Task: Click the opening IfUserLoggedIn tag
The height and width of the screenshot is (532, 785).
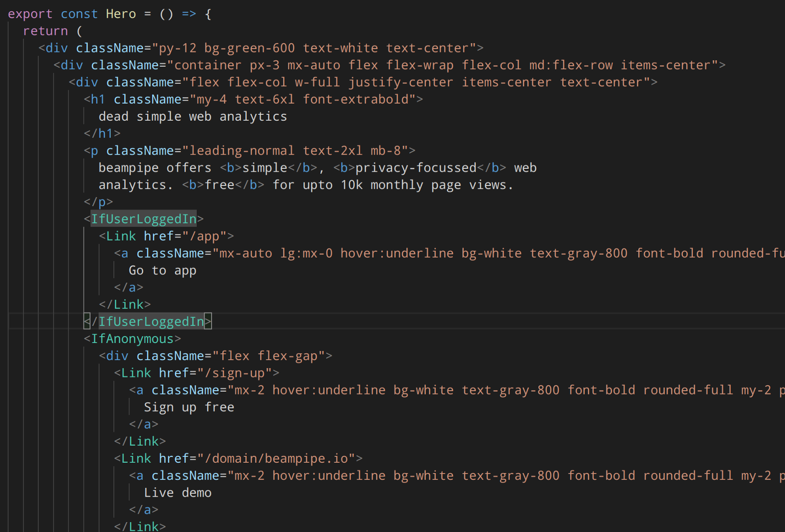Action: tap(143, 219)
